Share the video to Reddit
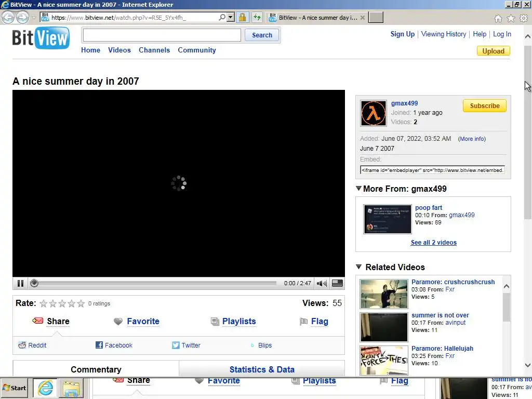Screen dimensions: 532x399 click(x=32, y=345)
